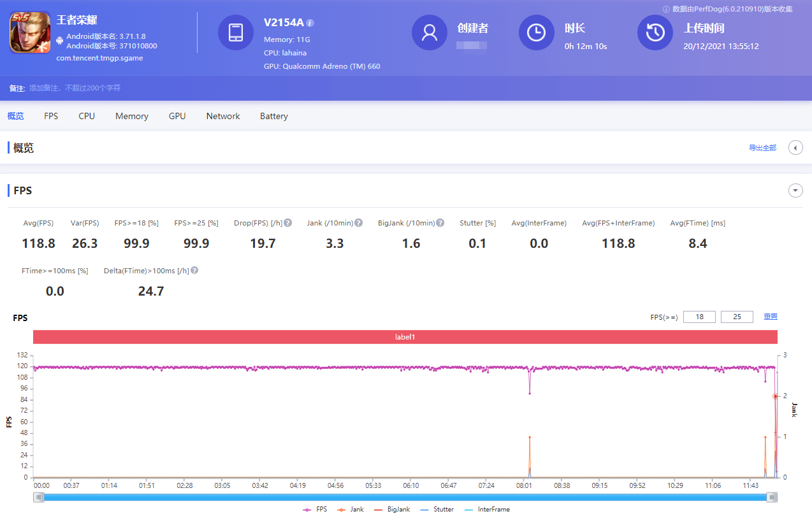Click the help icon beside Drop(FPS)
Viewport: 812px width, 516px height.
pos(288,223)
